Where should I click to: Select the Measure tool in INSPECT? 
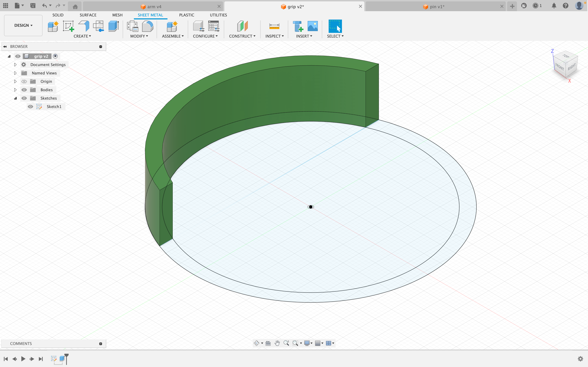click(x=274, y=26)
